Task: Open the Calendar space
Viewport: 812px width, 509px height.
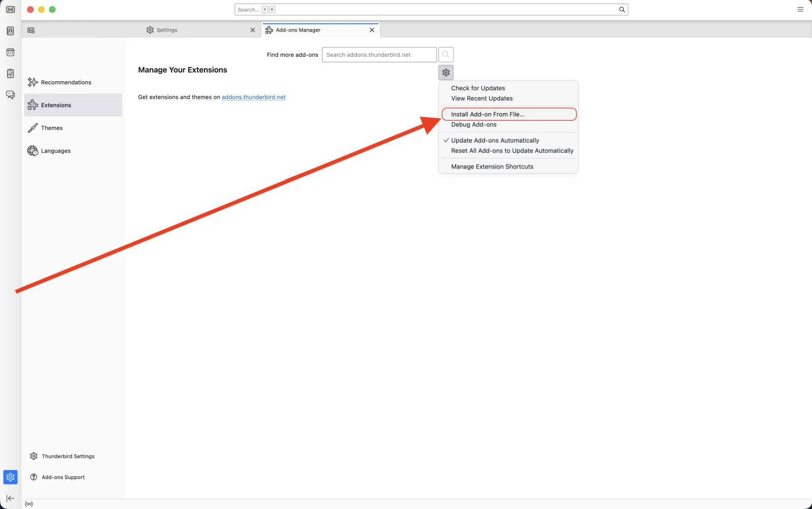Action: tap(10, 52)
